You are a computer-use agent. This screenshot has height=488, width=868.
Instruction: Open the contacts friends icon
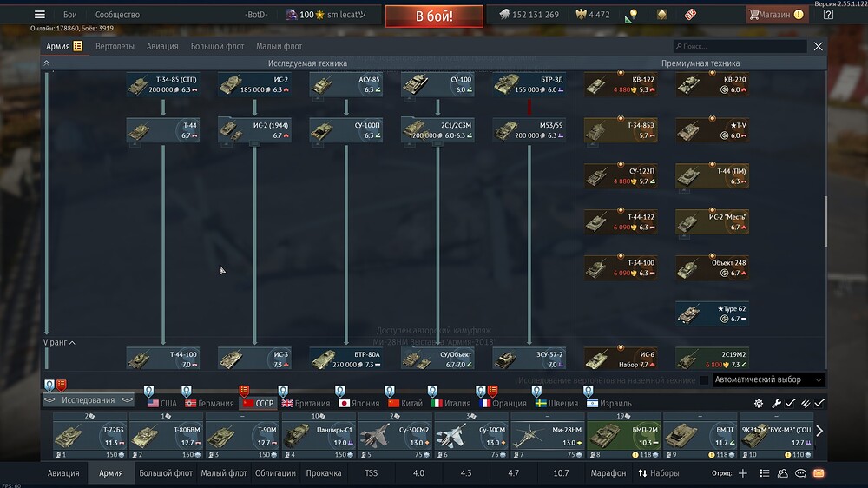tap(783, 473)
